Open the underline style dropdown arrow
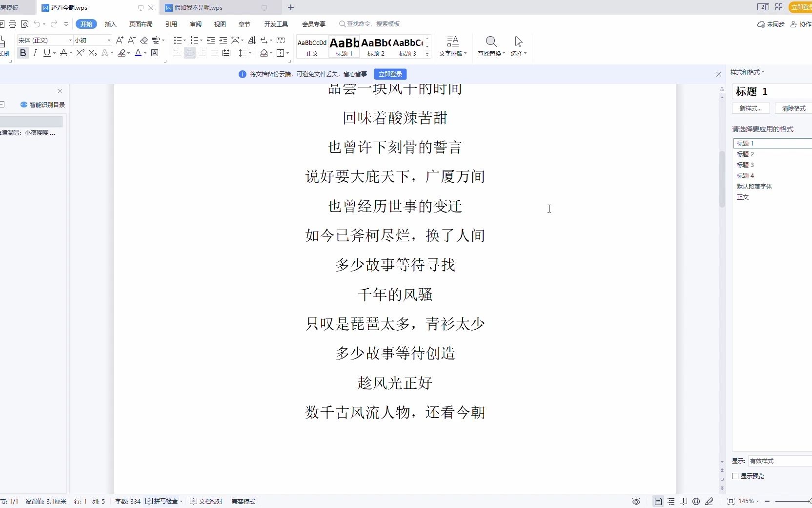The width and height of the screenshot is (812, 508). (x=54, y=53)
